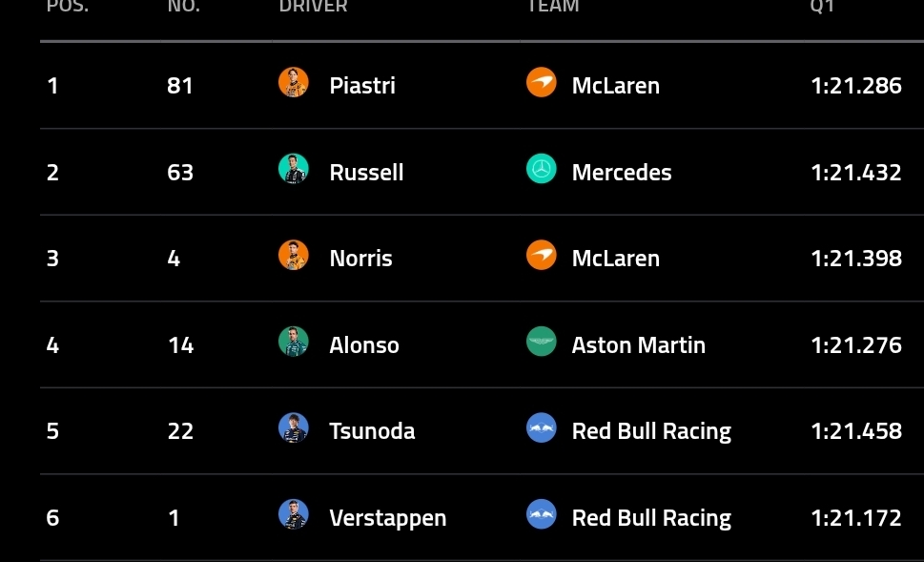Click Verstappen's driver avatar icon
The image size is (924, 562).
point(294,515)
